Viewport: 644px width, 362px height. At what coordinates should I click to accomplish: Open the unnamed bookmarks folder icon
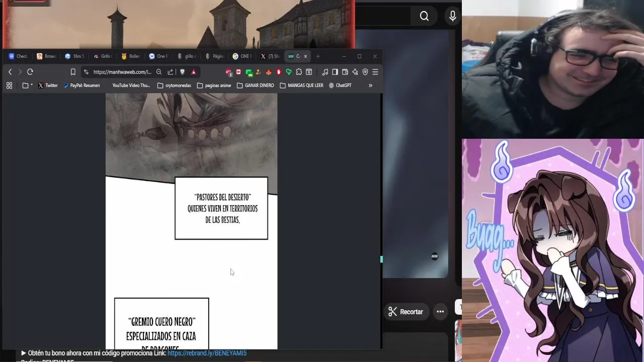pos(27,85)
